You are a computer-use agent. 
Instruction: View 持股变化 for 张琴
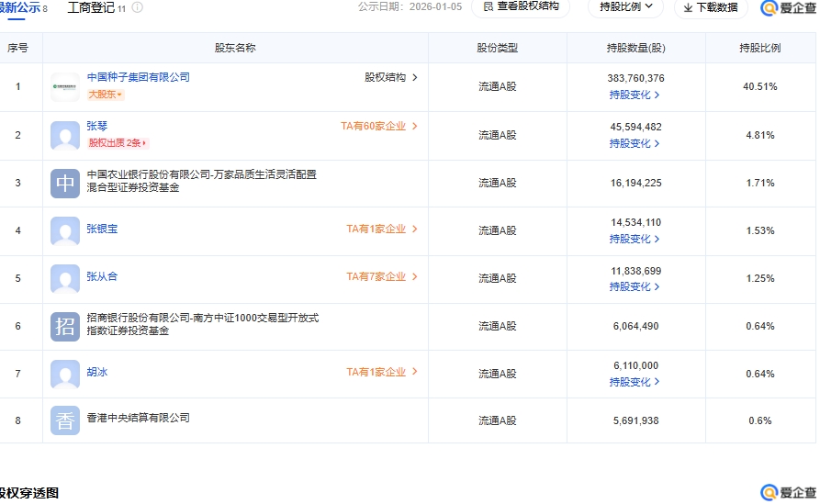(x=635, y=143)
